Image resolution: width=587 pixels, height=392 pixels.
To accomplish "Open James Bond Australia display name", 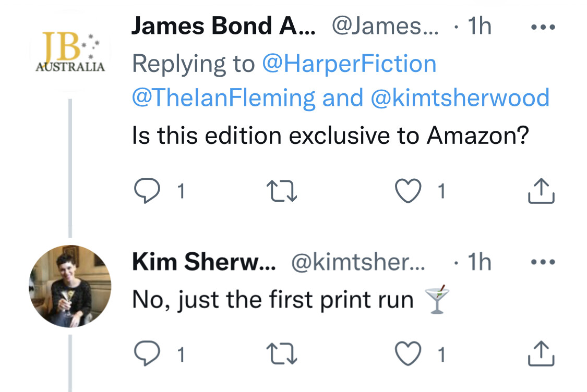I will 223,26.
